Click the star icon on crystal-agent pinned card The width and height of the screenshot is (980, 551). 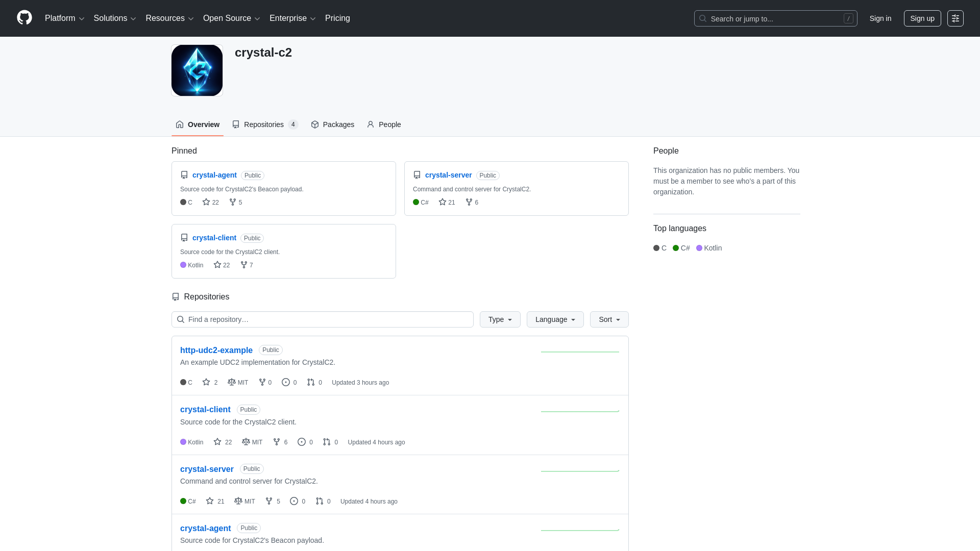tap(206, 202)
